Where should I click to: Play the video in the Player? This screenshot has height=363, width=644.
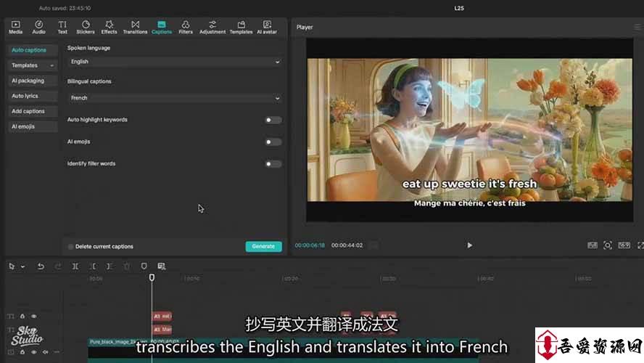469,245
